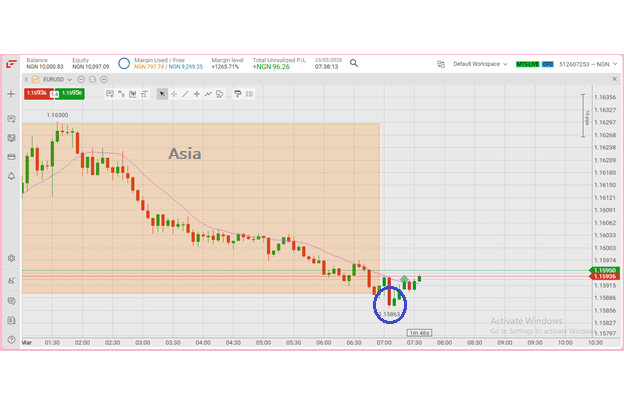624x417 pixels.
Task: Toggle the crosshair cursor tool
Action: 174,94
